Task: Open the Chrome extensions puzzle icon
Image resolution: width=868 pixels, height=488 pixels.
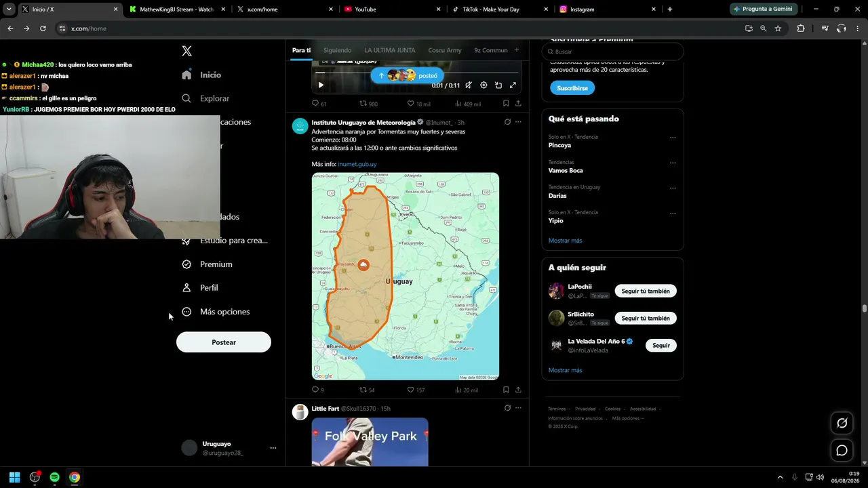Action: coord(801,28)
